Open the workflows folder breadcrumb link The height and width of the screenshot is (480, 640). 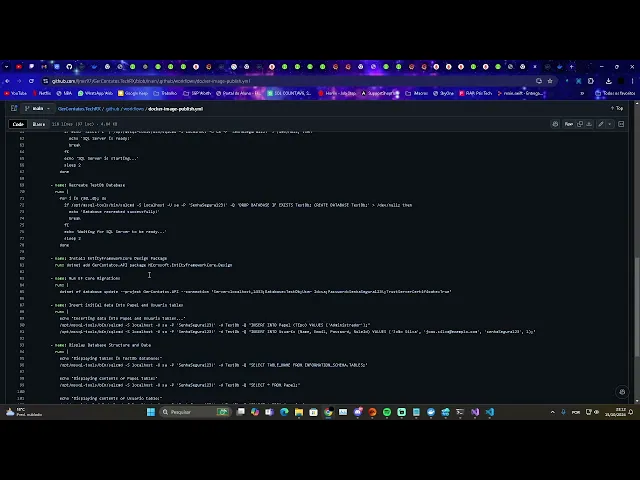tap(134, 109)
